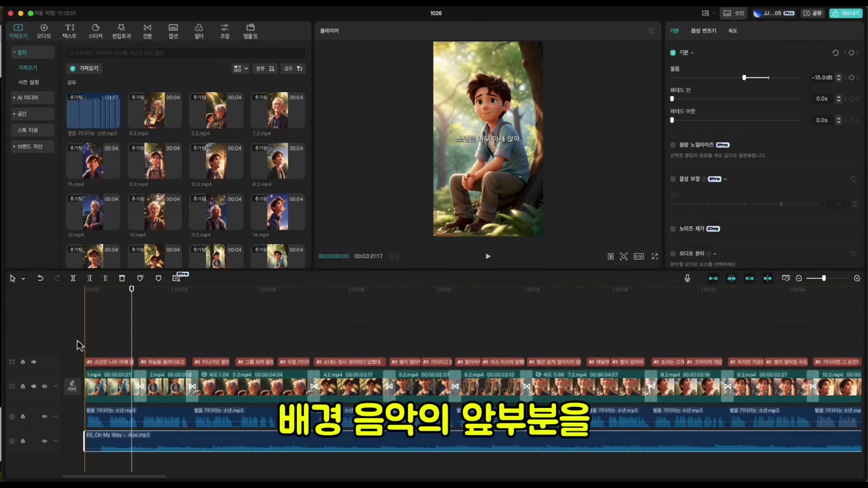Open the 텍스트 (Text) panel

tap(70, 31)
